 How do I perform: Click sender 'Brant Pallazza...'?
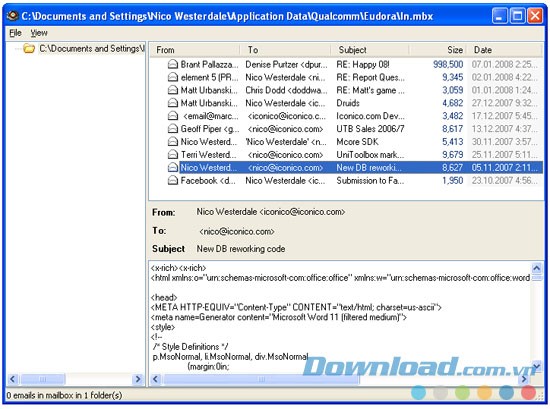pyautogui.click(x=209, y=65)
